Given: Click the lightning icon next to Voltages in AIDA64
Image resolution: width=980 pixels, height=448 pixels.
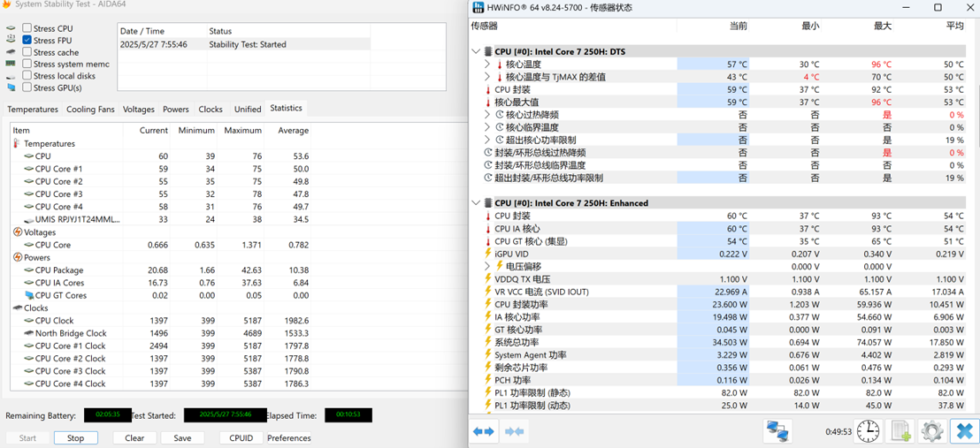Looking at the screenshot, I should pos(18,232).
